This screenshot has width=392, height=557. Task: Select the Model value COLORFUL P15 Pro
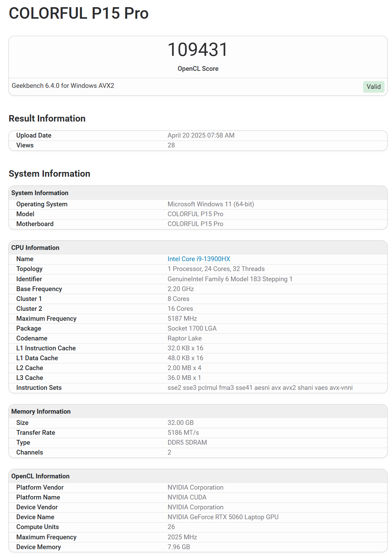(195, 214)
